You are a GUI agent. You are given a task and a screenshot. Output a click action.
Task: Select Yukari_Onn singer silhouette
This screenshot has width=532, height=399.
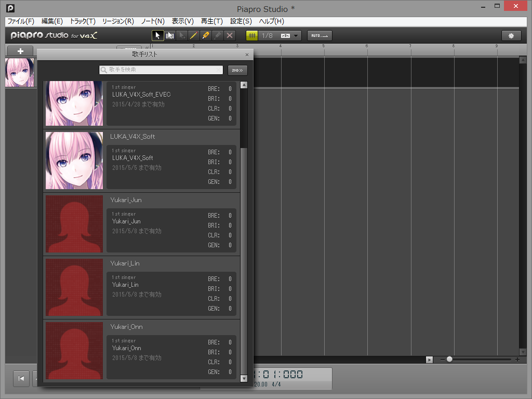[x=74, y=351]
